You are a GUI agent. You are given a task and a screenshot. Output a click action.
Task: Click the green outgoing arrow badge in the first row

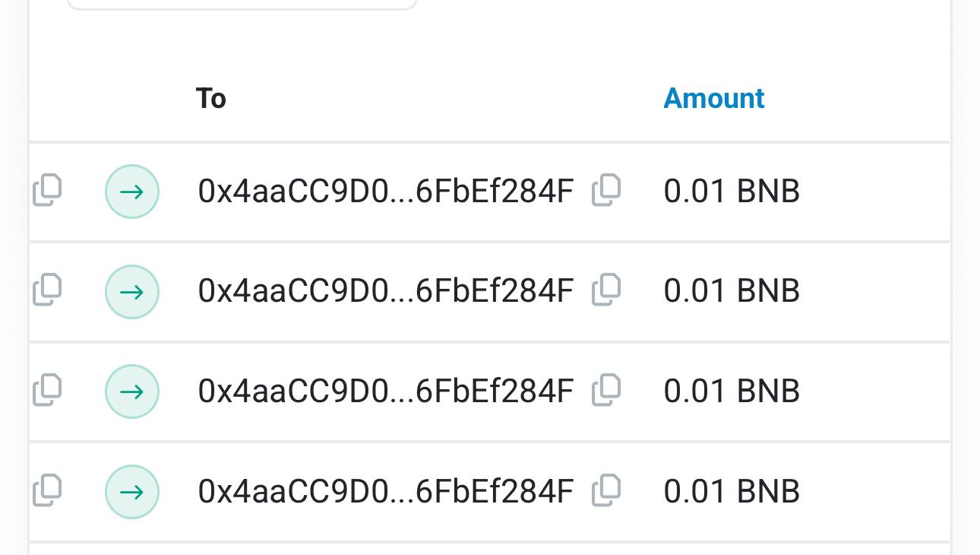tap(132, 192)
